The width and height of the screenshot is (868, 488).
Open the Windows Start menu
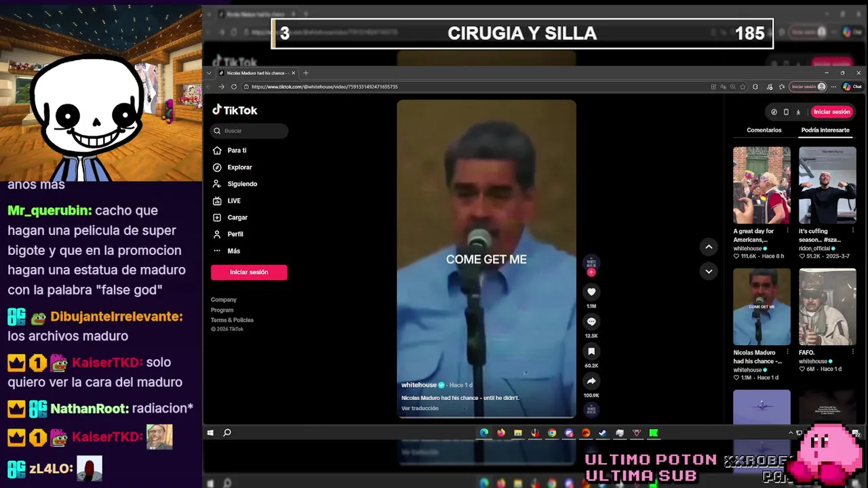pos(210,432)
